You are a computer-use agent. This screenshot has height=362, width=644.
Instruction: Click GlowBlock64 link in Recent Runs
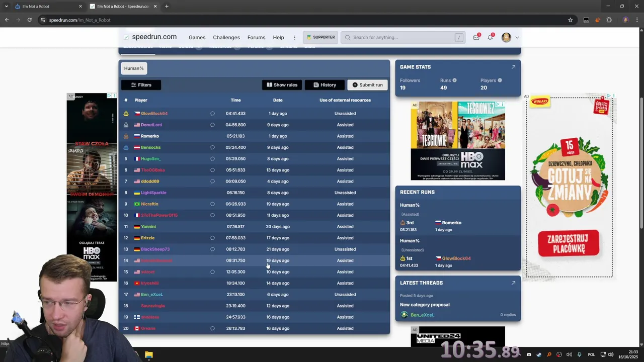coord(456,258)
